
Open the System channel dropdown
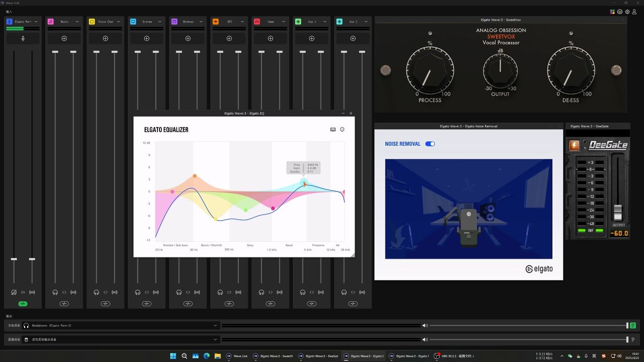coord(159,22)
